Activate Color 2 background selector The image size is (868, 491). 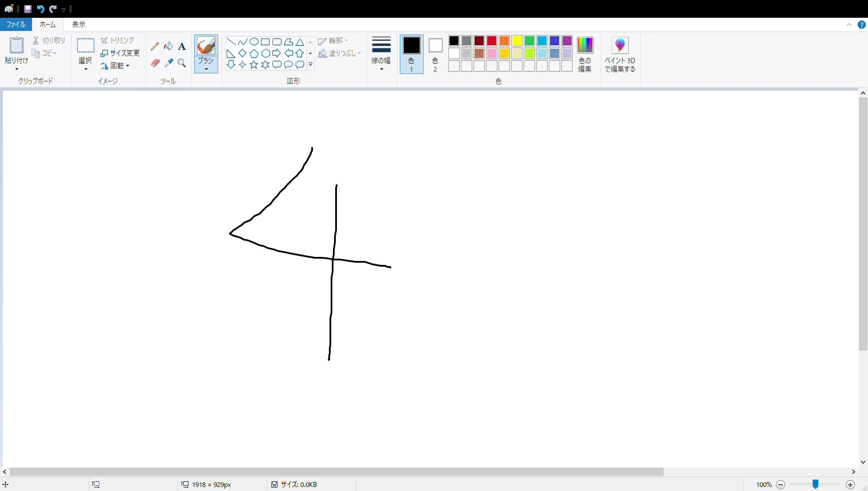point(435,55)
